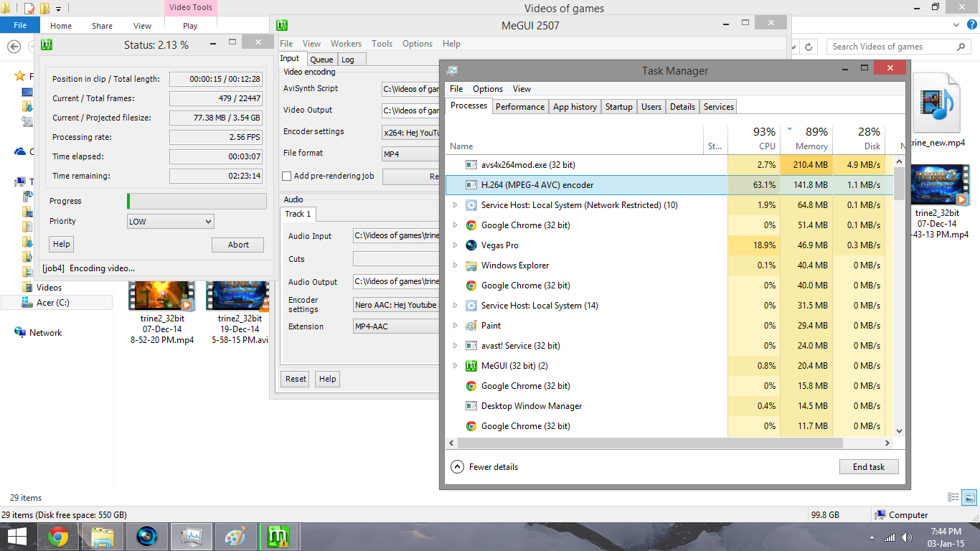Click the Explorer search magnifier icon
The width and height of the screenshot is (980, 551).
click(961, 47)
